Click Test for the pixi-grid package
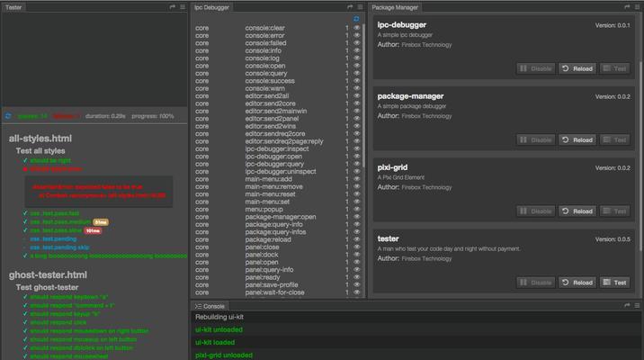Screen dimensions: 644x360 [615, 211]
